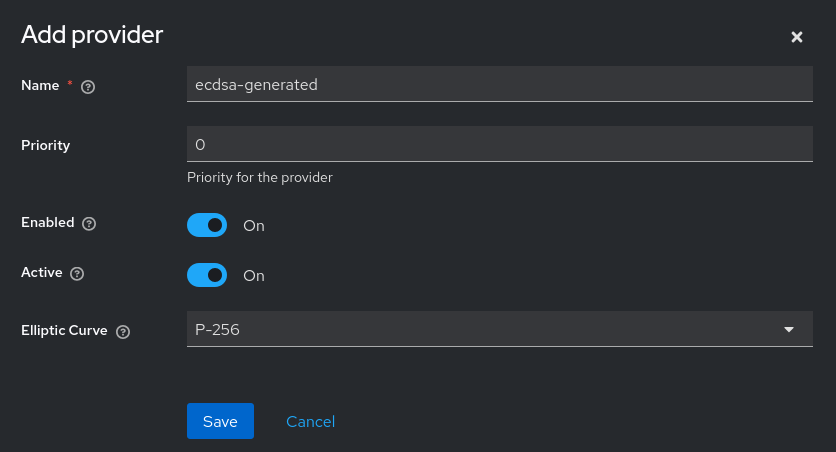
Task: Close the Add provider dialog
Action: 797,37
